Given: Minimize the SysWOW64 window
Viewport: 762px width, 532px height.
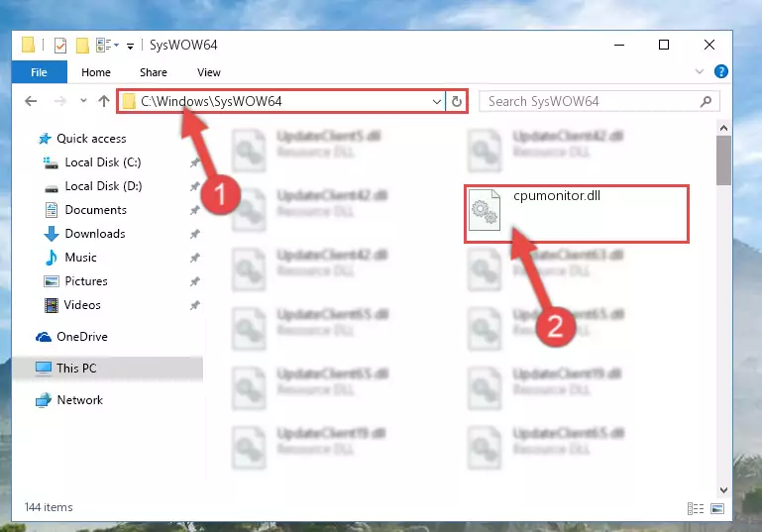Looking at the screenshot, I should point(619,45).
